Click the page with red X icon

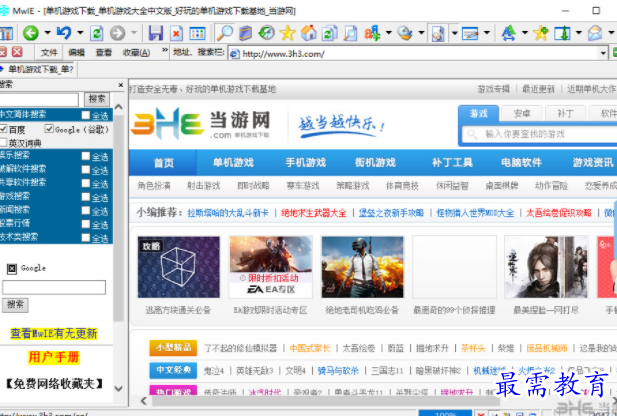(176, 33)
